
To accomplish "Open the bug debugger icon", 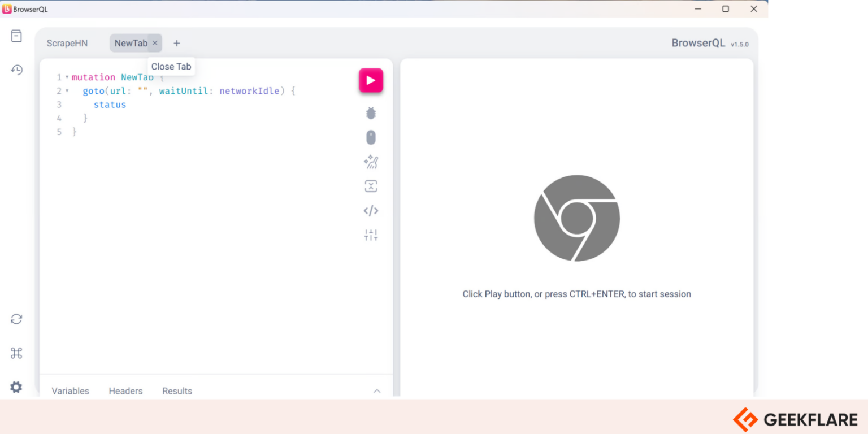I will (371, 113).
